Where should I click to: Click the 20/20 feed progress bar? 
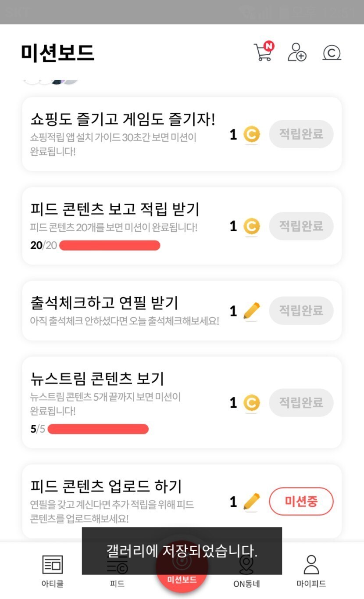pos(110,245)
